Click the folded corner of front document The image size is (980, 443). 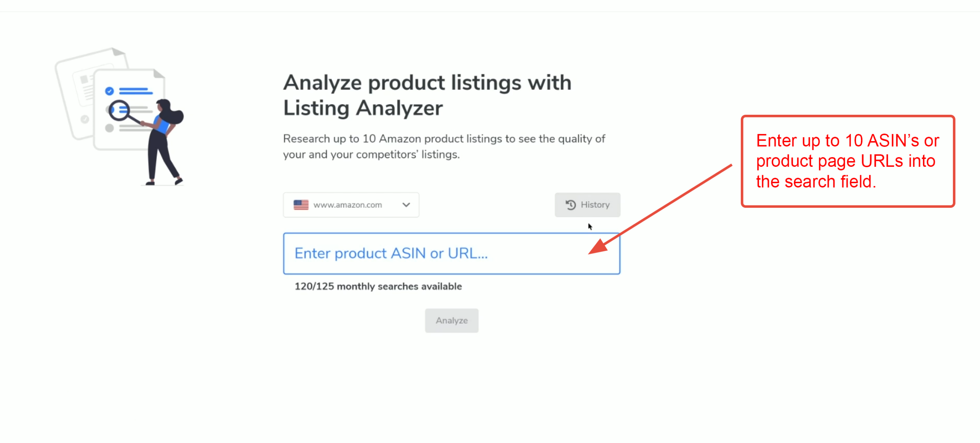[x=159, y=74]
